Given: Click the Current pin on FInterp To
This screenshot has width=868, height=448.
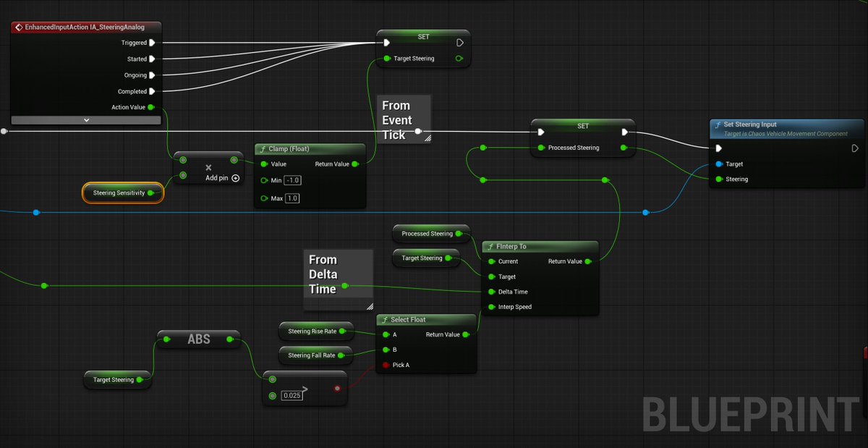Looking at the screenshot, I should 491,261.
